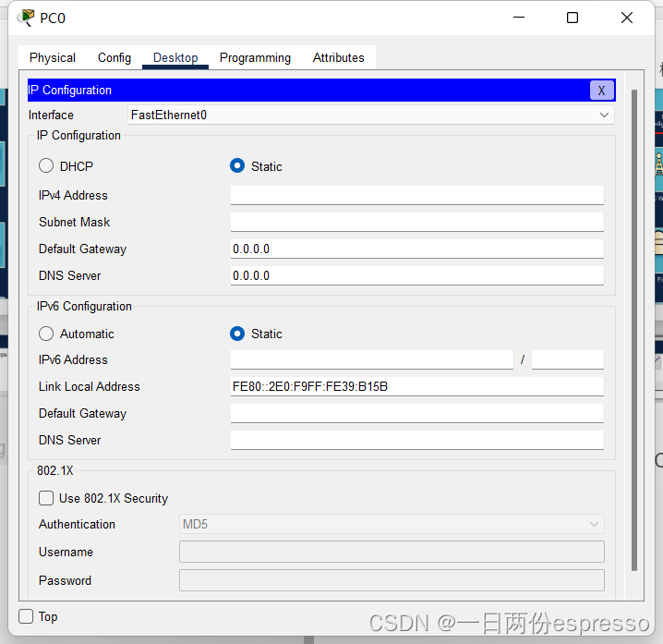This screenshot has height=644, width=663.
Task: Switch to the Physical tab
Action: pyautogui.click(x=53, y=57)
